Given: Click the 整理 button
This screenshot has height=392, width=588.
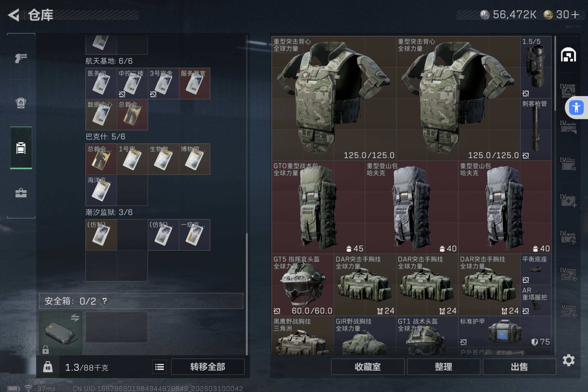Looking at the screenshot, I should [443, 367].
